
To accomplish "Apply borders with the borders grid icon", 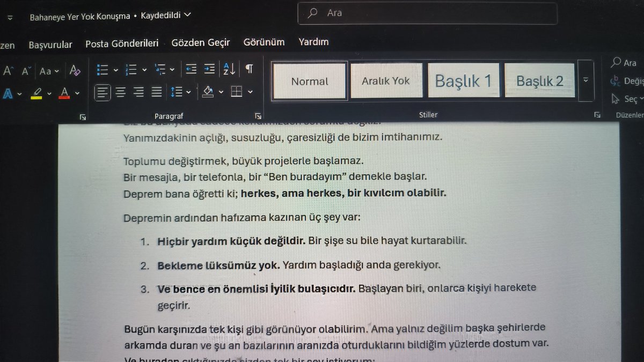I will [237, 92].
